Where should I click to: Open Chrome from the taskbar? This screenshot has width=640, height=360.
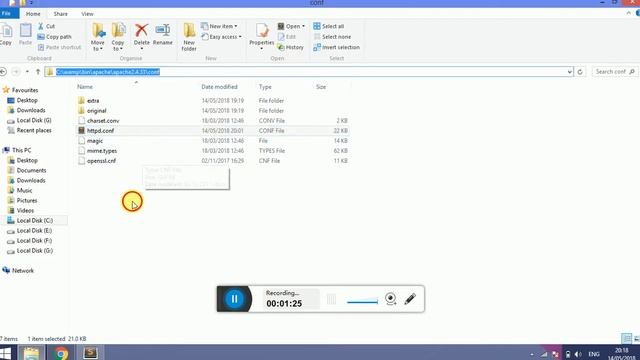coord(61,353)
